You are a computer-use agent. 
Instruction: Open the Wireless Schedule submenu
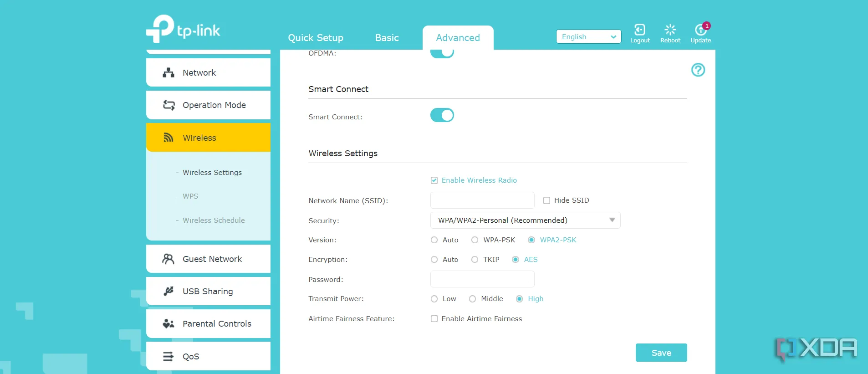coord(214,220)
